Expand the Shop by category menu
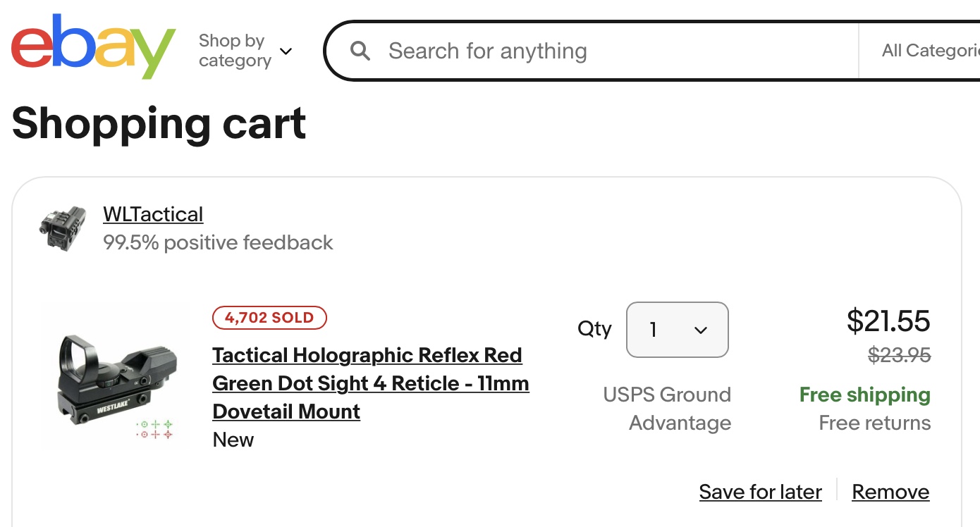 (245, 51)
